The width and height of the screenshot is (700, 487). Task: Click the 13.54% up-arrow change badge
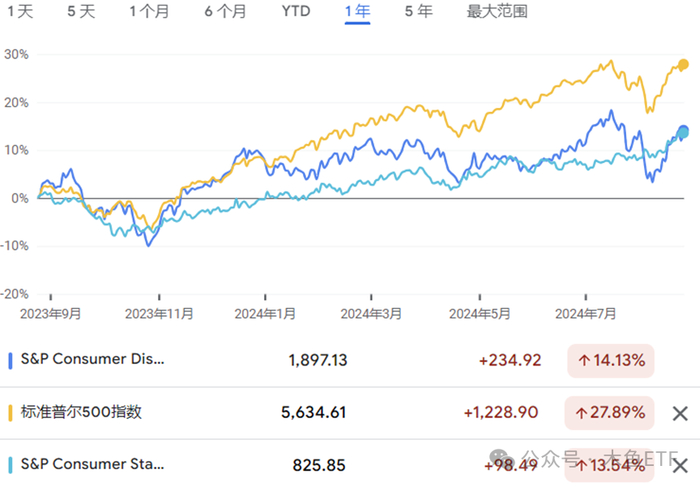(x=610, y=465)
